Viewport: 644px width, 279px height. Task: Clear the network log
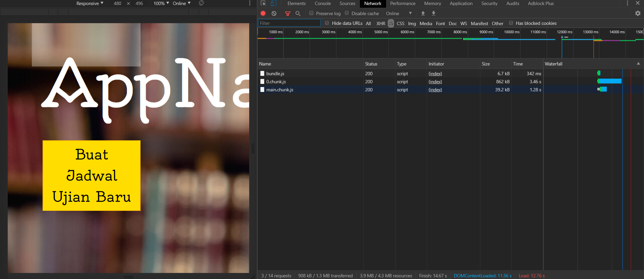tap(274, 13)
